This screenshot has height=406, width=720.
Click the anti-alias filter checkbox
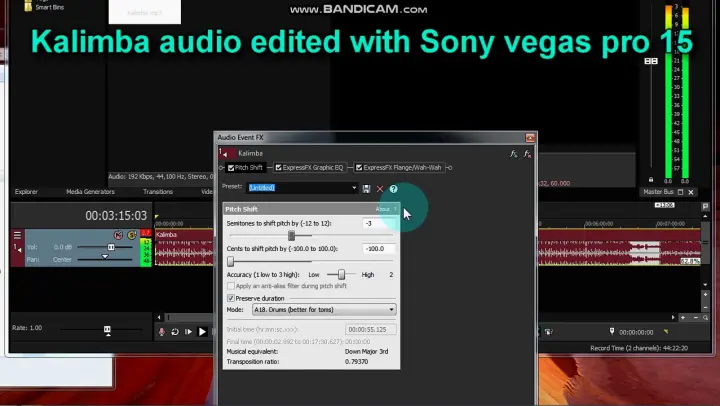(231, 286)
